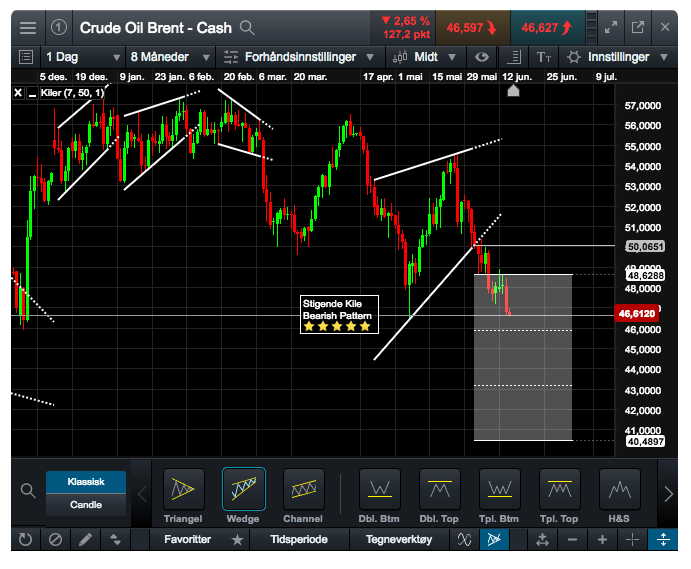691x569 pixels.
Task: Click the pencil draw icon in bottom bar
Action: tap(86, 540)
